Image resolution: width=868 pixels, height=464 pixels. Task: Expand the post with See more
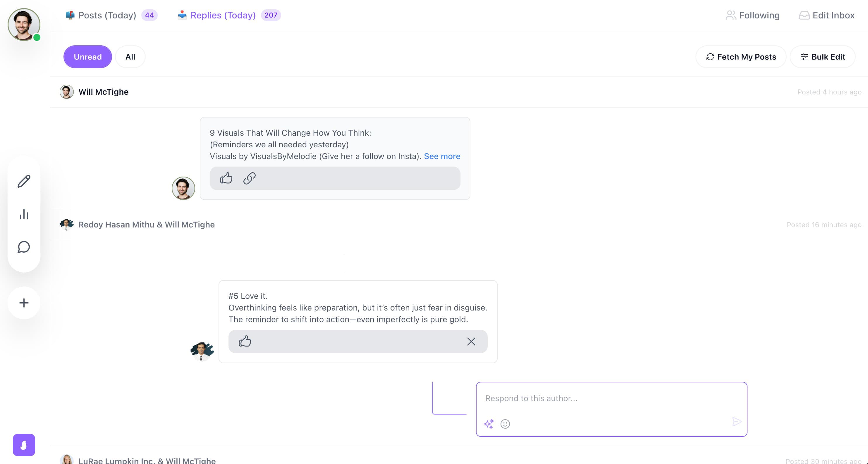click(442, 156)
